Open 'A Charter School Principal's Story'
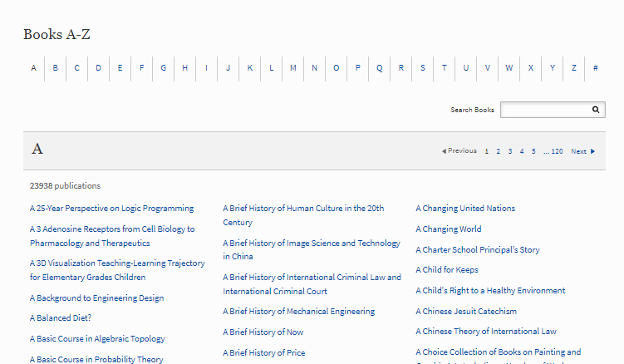Image resolution: width=624 pixels, height=364 pixels. click(x=478, y=249)
